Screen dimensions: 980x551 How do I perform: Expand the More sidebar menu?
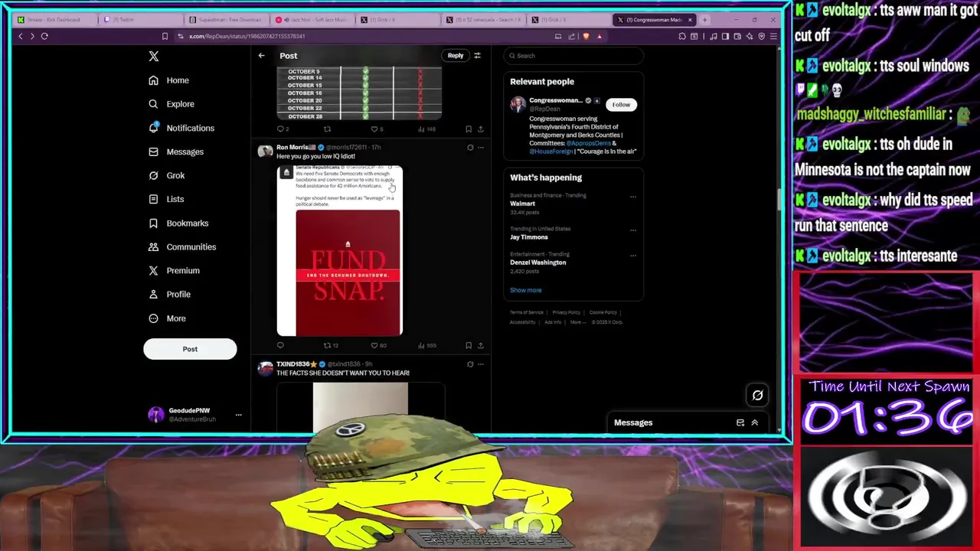click(167, 318)
